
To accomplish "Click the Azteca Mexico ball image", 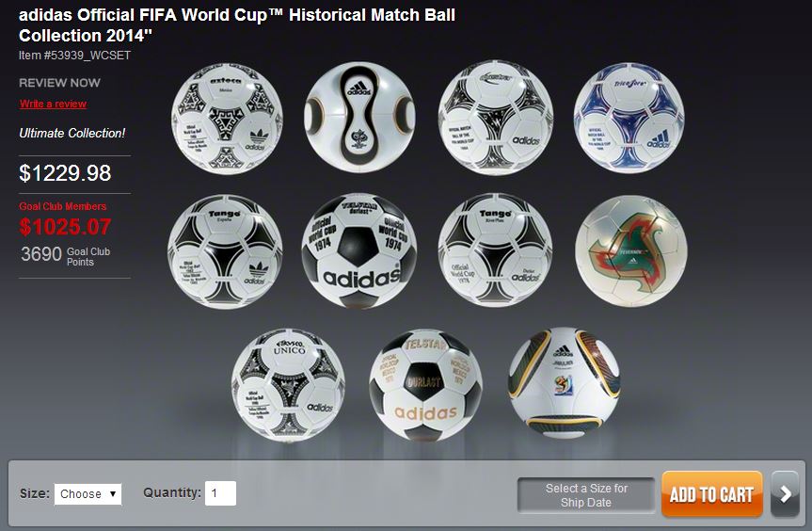I will point(227,119).
